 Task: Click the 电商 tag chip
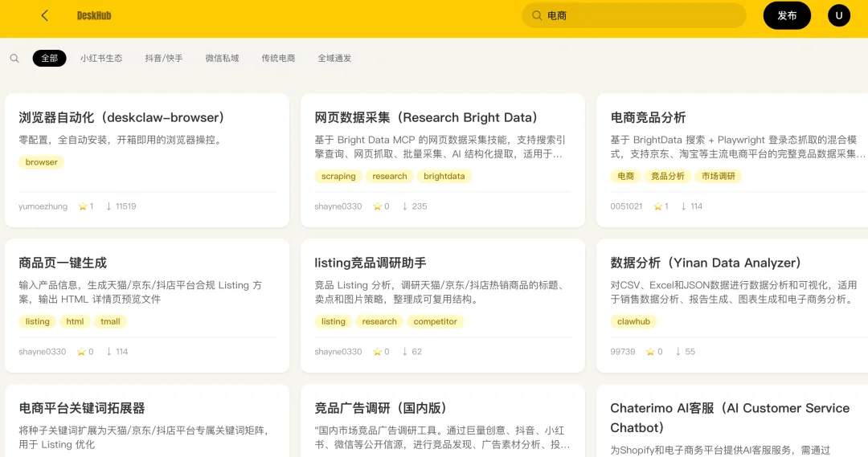625,176
